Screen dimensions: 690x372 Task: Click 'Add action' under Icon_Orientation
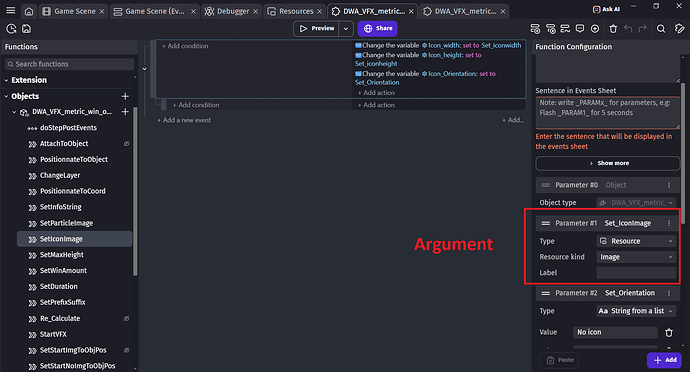point(376,93)
